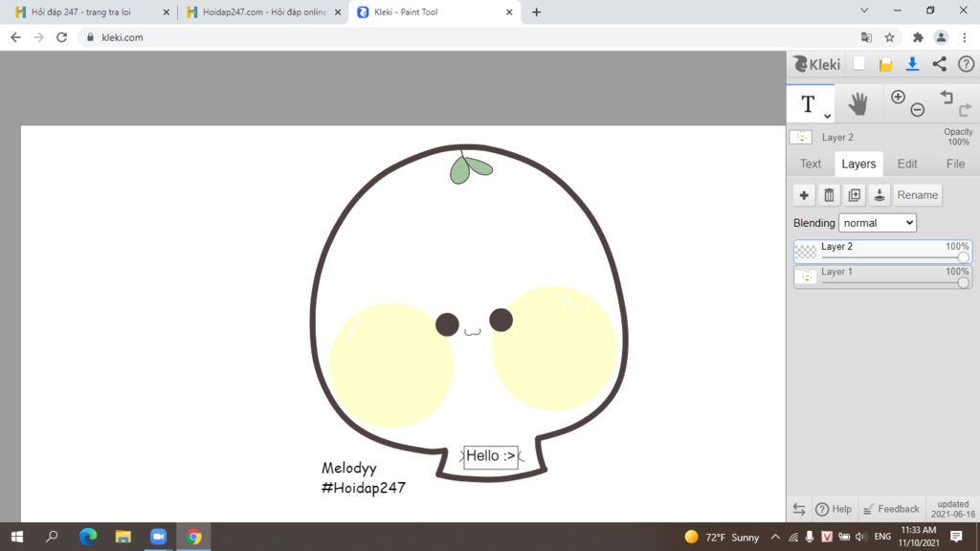
Task: Open the translate page icon
Action: pos(866,37)
